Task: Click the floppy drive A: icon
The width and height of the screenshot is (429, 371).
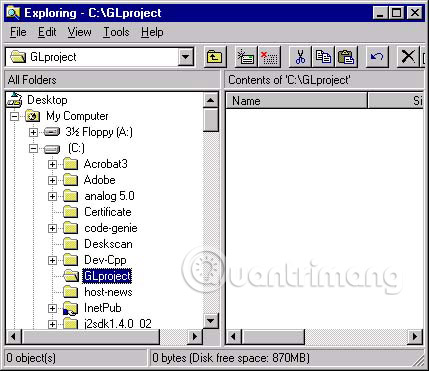Action: pos(52,132)
